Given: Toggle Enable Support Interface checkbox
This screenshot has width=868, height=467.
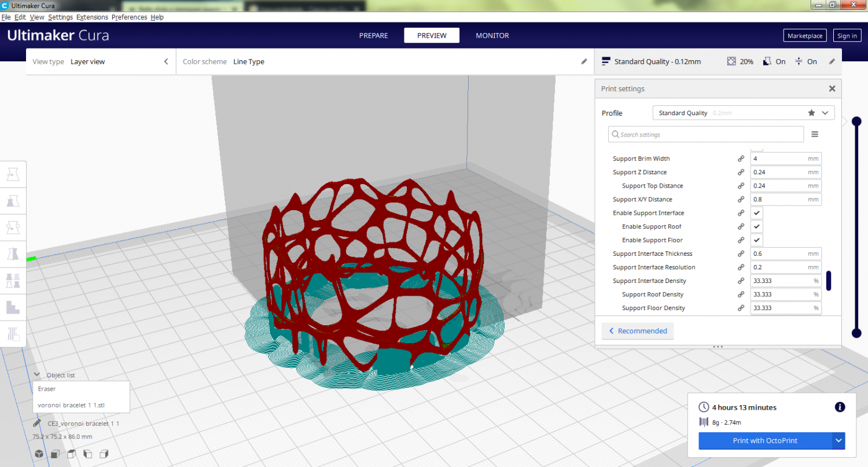Looking at the screenshot, I should point(757,213).
